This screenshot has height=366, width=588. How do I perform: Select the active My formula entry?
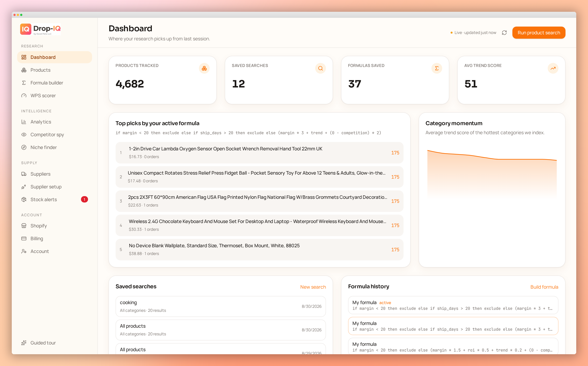coord(453,305)
